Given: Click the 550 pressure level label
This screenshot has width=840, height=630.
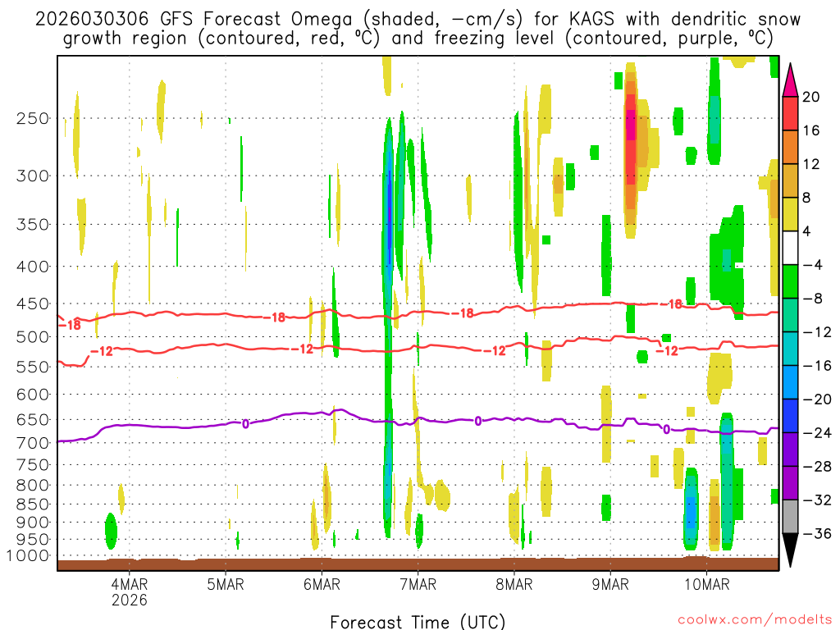Looking at the screenshot, I should coord(33,367).
